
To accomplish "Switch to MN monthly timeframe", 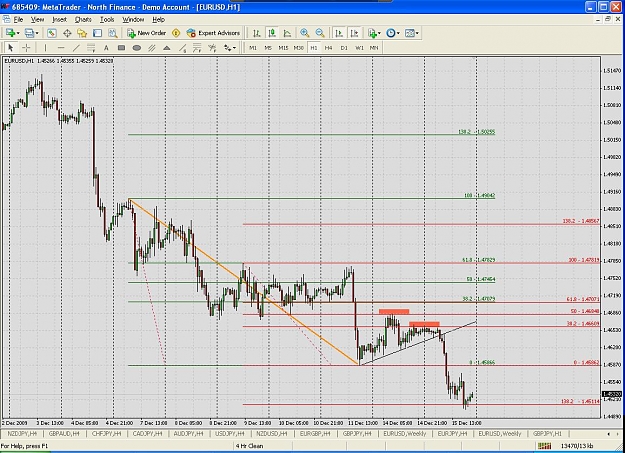I will click(374, 48).
